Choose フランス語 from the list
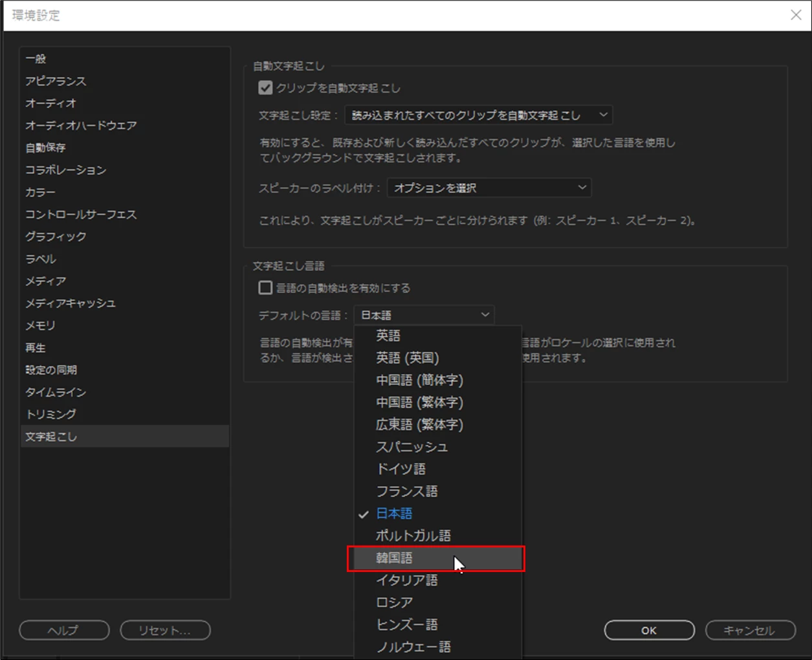 click(x=438, y=491)
